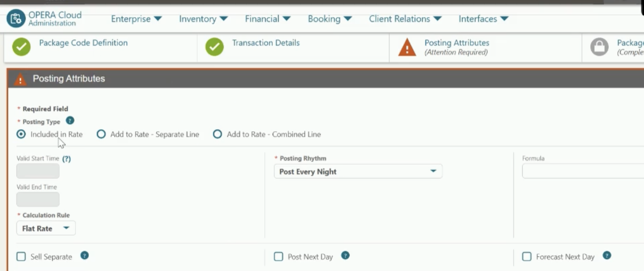Image resolution: width=644 pixels, height=271 pixels.
Task: Enable the Sell Separate checkbox
Action: coord(21,256)
